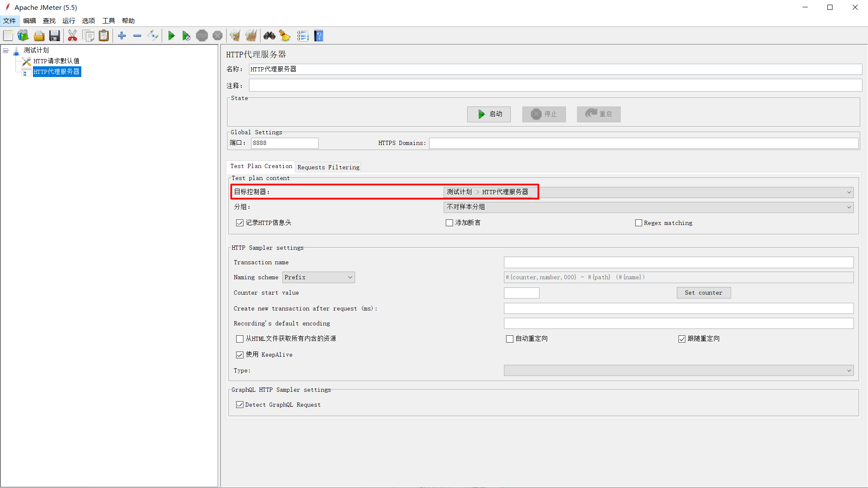Select HTTP请求默认值 tree item

(x=56, y=61)
